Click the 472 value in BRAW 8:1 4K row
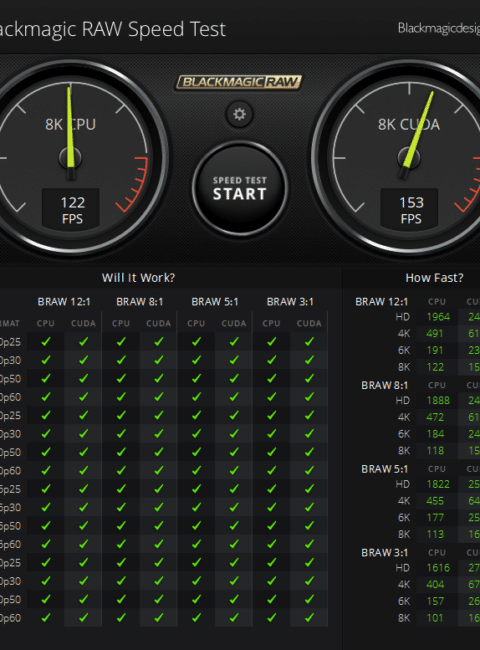 pos(435,417)
